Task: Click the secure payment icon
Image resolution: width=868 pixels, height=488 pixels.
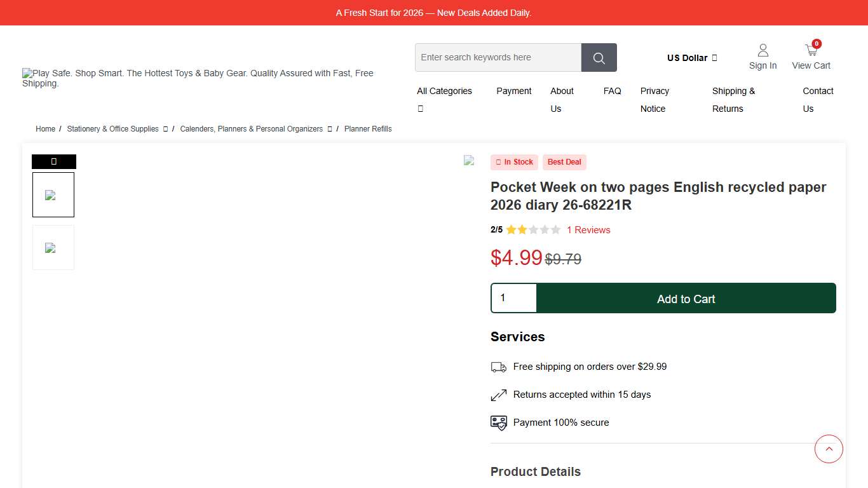Action: 498,423
